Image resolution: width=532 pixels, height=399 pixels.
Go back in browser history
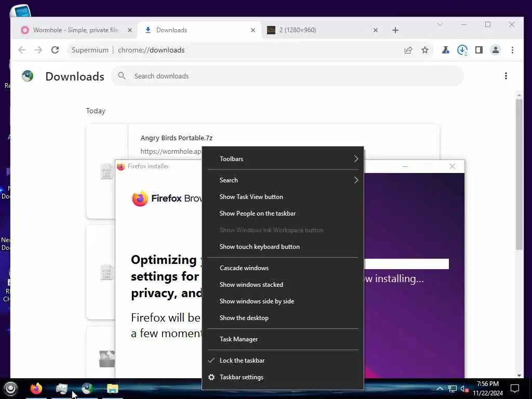(22, 50)
